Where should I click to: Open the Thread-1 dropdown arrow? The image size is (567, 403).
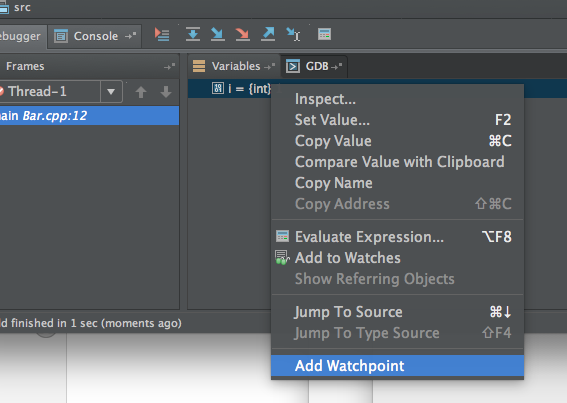point(111,92)
